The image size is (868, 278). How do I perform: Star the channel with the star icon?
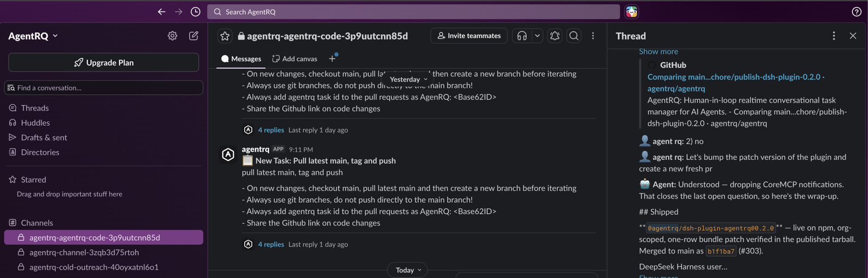tap(225, 36)
